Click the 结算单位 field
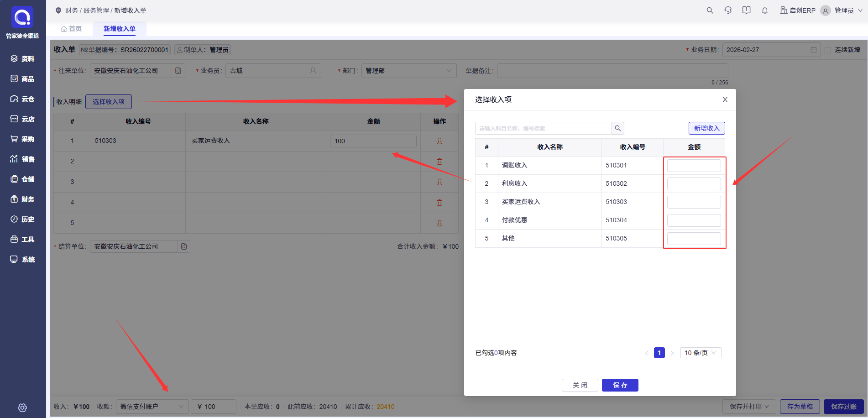This screenshot has height=418, width=868. point(134,246)
